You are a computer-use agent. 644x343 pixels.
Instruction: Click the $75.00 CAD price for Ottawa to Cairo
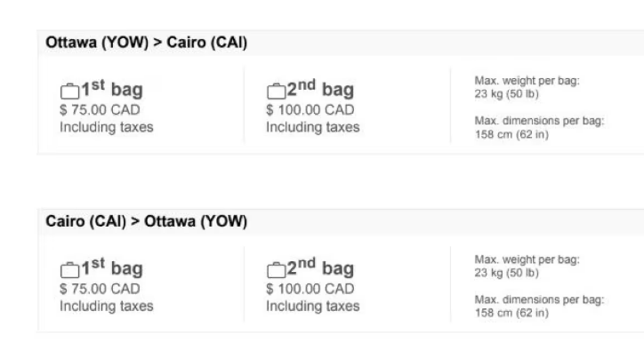tap(100, 110)
